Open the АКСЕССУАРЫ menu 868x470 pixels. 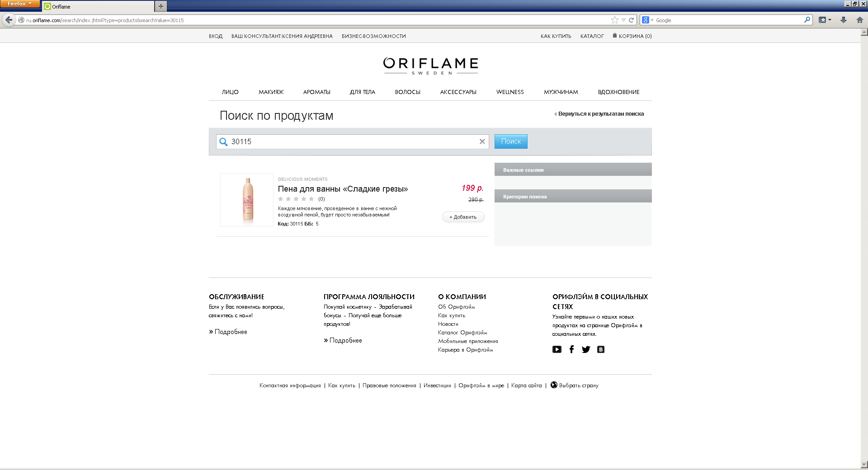[x=458, y=92]
